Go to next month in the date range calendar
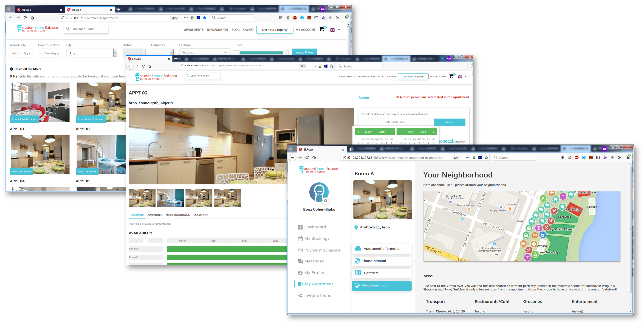Viewport: 644px width, 325px height. tap(433, 132)
